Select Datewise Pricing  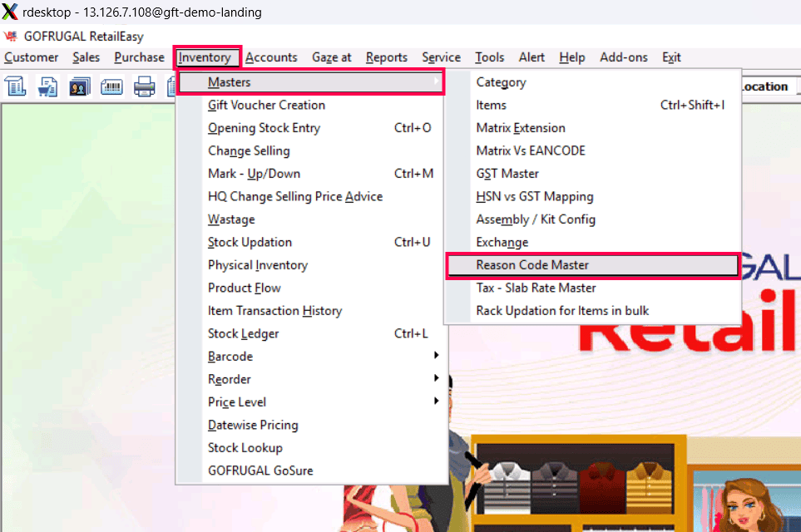coord(311,426)
